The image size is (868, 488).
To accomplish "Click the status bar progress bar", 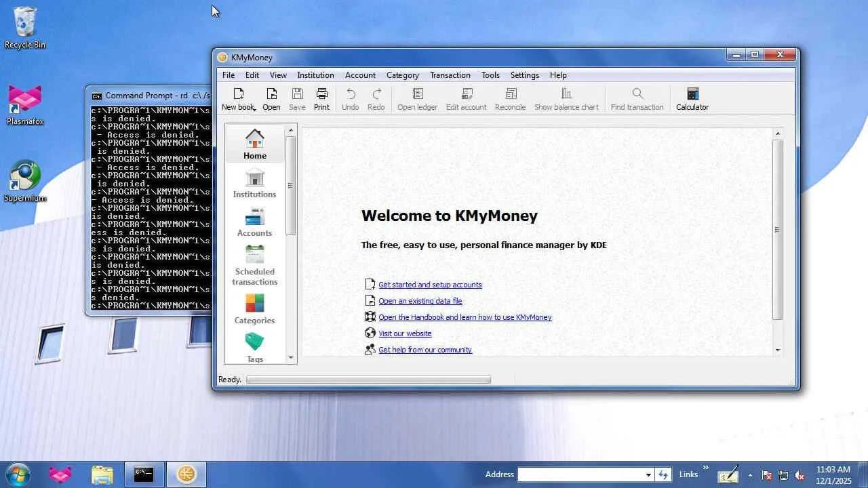I will [x=368, y=380].
